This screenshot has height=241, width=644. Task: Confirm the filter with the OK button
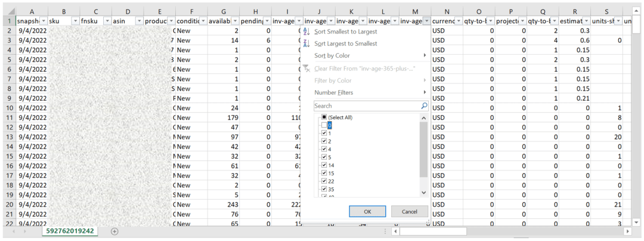click(x=367, y=211)
